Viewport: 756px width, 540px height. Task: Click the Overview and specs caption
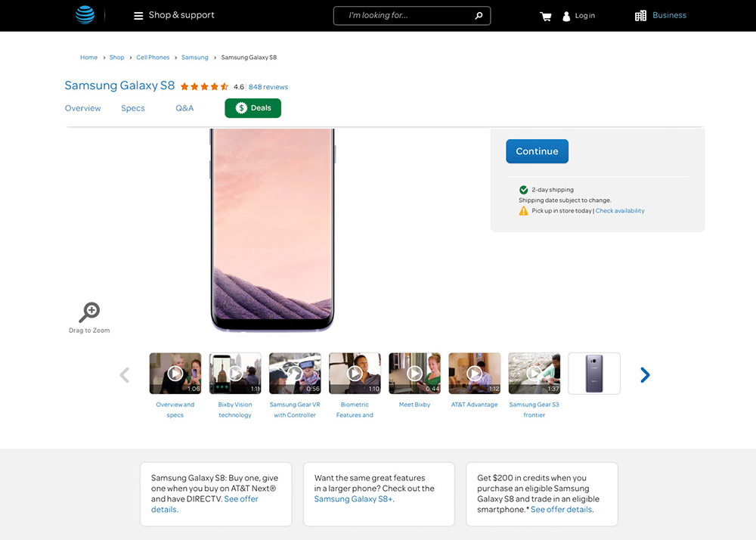[175, 410]
